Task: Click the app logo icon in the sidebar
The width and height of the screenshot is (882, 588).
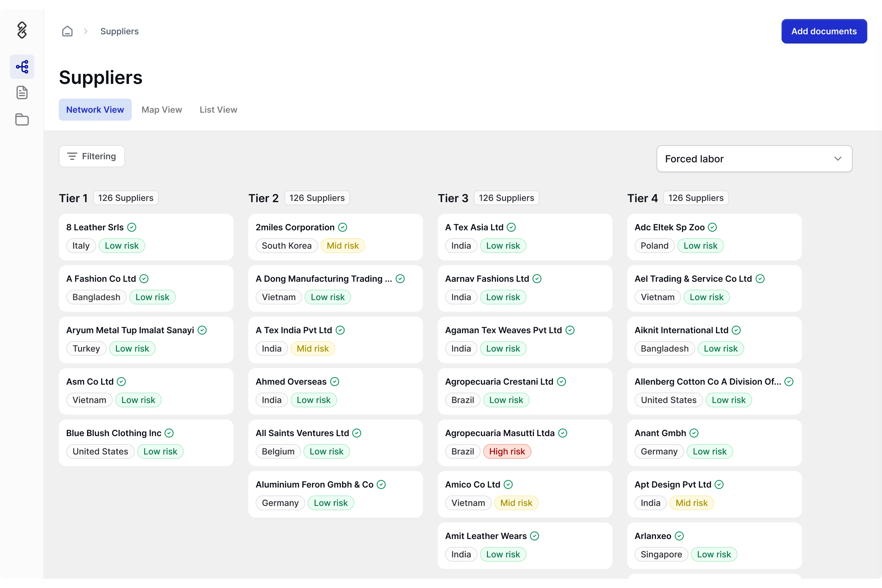Action: pyautogui.click(x=22, y=30)
